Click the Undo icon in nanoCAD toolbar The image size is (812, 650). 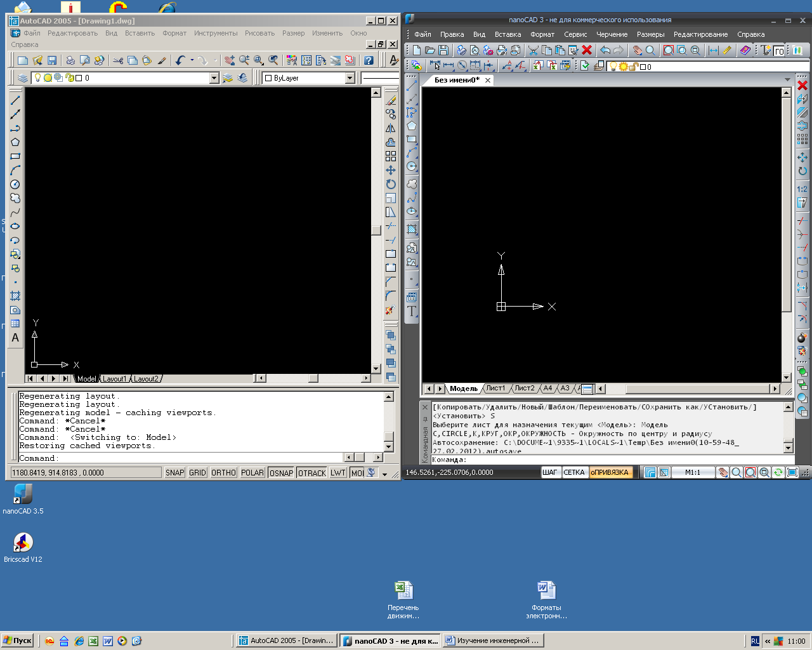click(605, 50)
